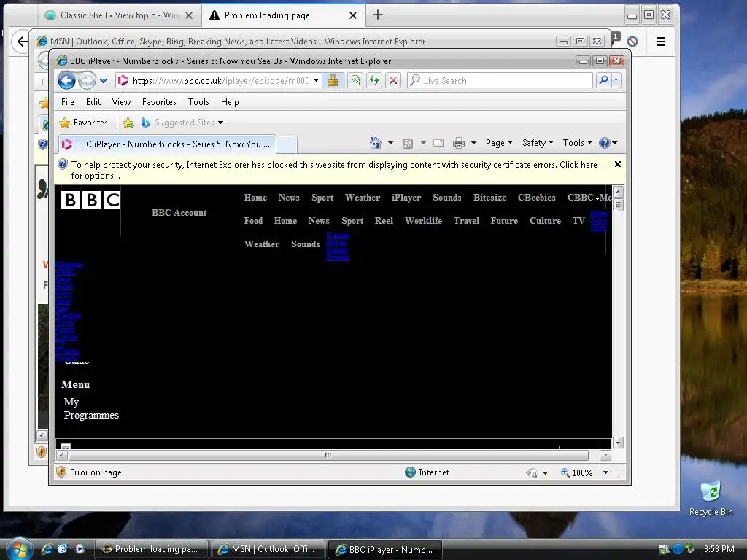Open the Tools menu in menu bar
This screenshot has height=560, width=747.
(x=198, y=102)
